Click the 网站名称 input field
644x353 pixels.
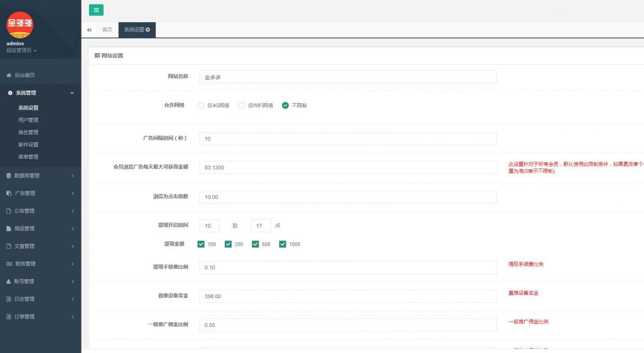click(x=348, y=77)
